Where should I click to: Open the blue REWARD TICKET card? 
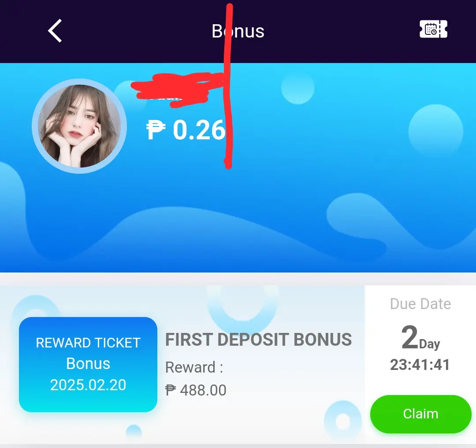pos(88,365)
